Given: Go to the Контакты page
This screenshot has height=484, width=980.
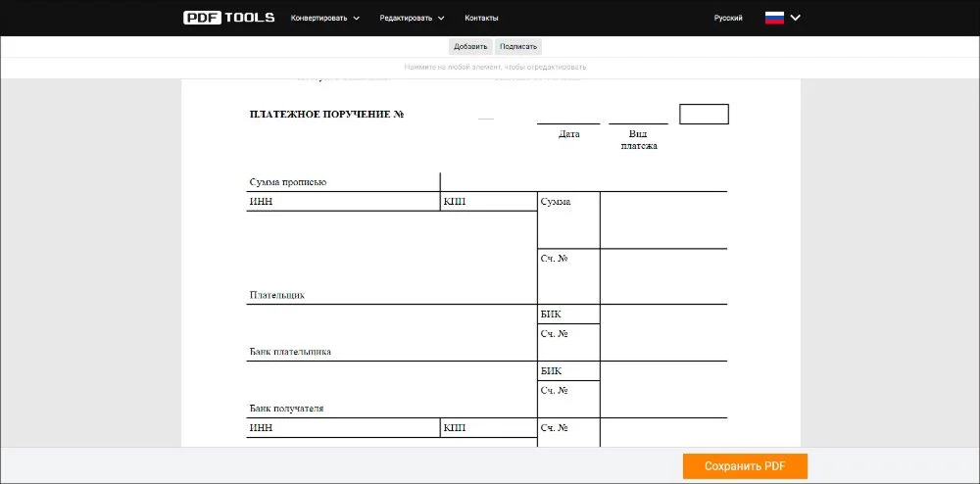Looking at the screenshot, I should tap(481, 18).
